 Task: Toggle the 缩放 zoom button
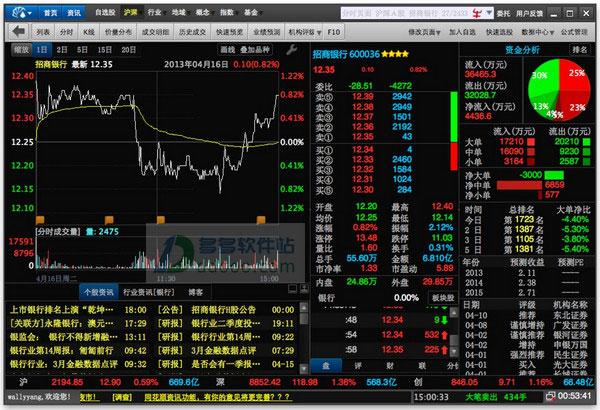[x=21, y=49]
